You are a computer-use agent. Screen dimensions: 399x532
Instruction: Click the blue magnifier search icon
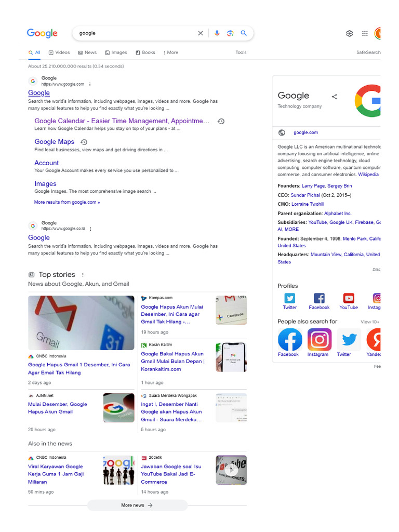click(244, 33)
